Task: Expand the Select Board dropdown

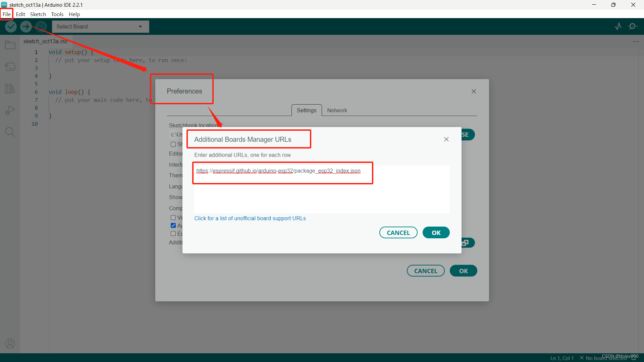Action: click(100, 26)
